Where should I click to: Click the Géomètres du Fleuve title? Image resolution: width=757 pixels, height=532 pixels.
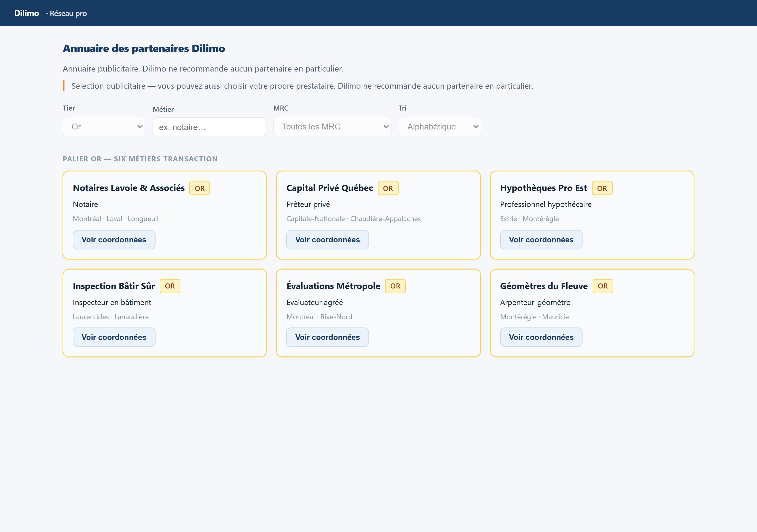pyautogui.click(x=544, y=286)
